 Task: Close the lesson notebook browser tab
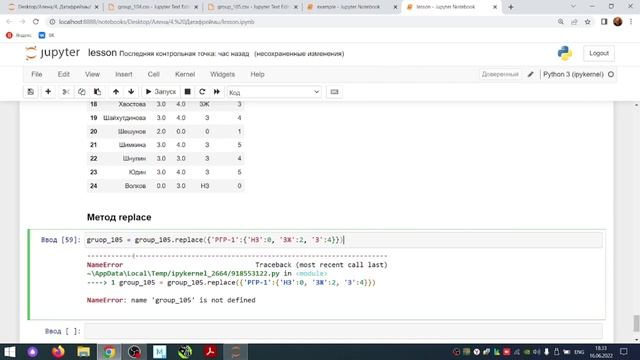click(x=495, y=7)
